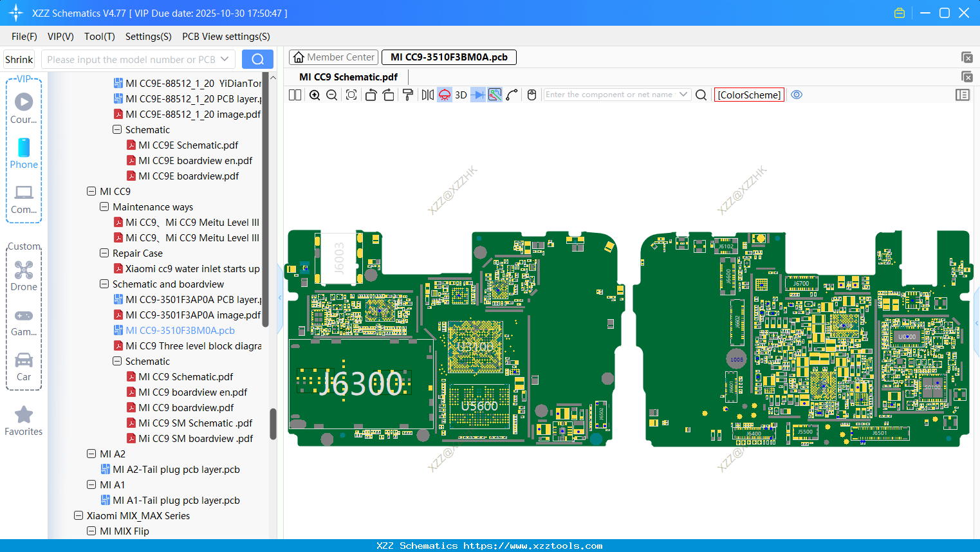Toggle the diode mode toolbar button

(x=477, y=95)
